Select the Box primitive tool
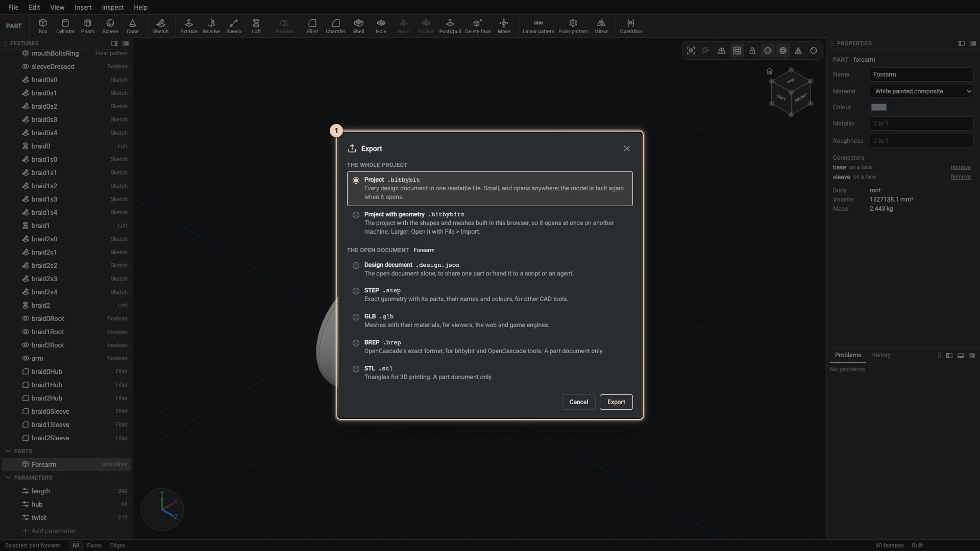This screenshot has height=551, width=980. click(43, 26)
